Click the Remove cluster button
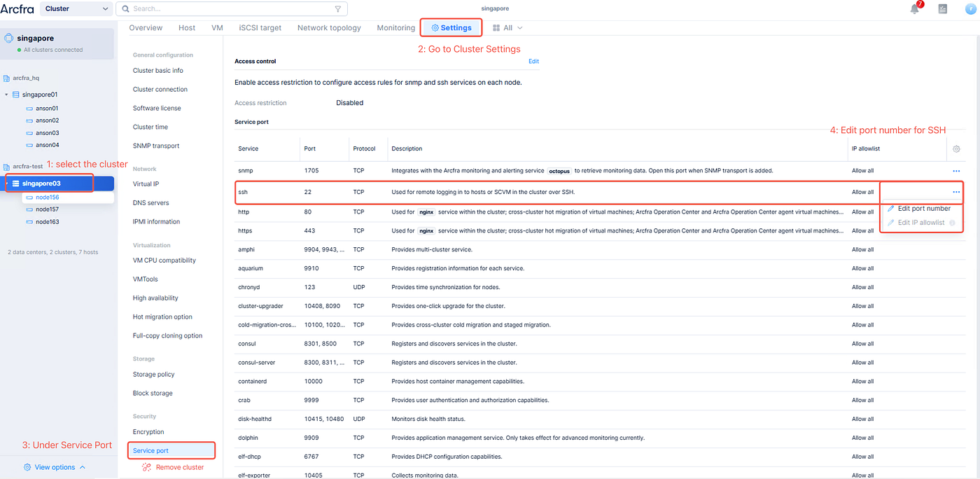The height and width of the screenshot is (479, 980). point(173,467)
